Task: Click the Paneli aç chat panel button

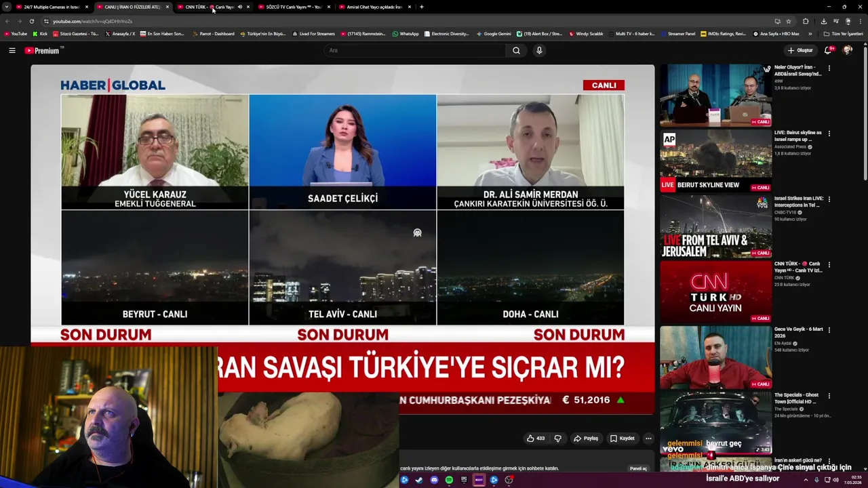Action: pos(638,468)
